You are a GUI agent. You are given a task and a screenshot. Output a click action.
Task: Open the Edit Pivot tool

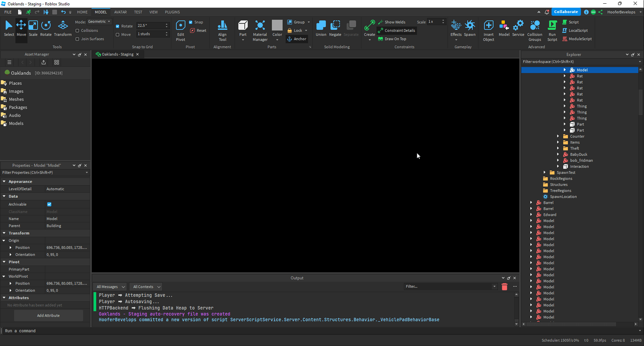point(181,31)
